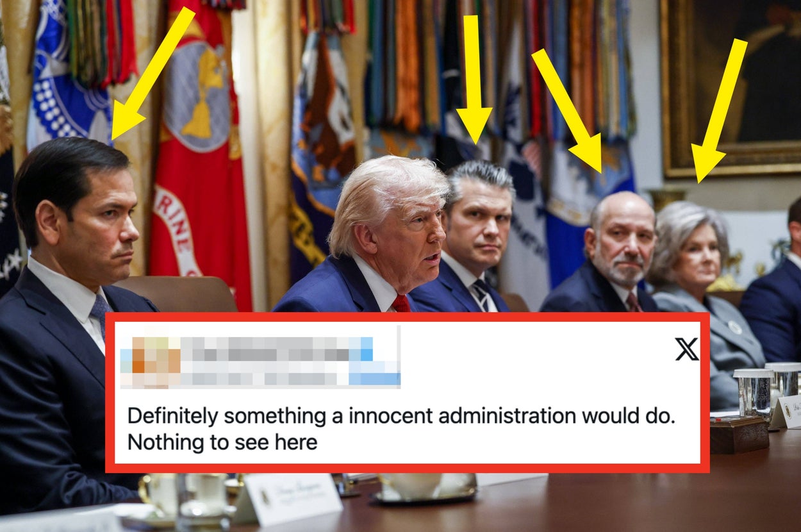Click the gold-framed painting on the wall

[x=731, y=88]
